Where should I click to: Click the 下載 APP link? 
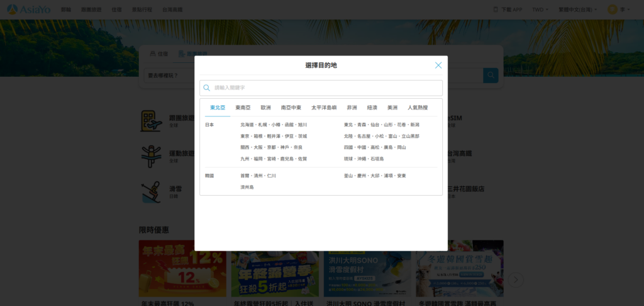512,9
